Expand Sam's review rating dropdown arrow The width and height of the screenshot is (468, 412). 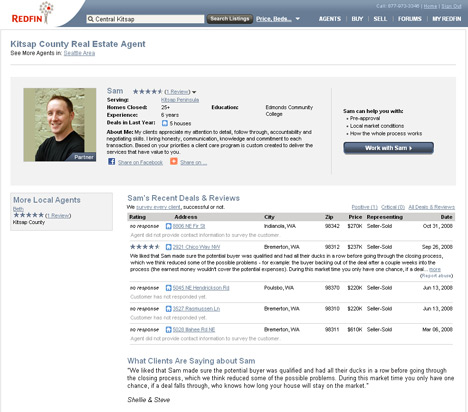194,92
